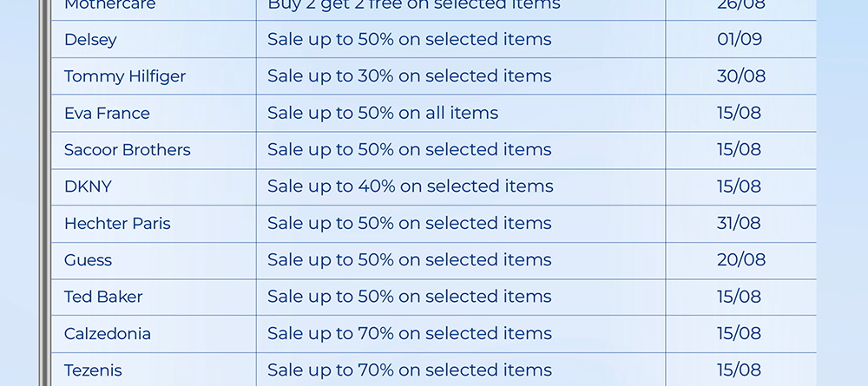Select the Hechter Paris brand name

tap(117, 224)
